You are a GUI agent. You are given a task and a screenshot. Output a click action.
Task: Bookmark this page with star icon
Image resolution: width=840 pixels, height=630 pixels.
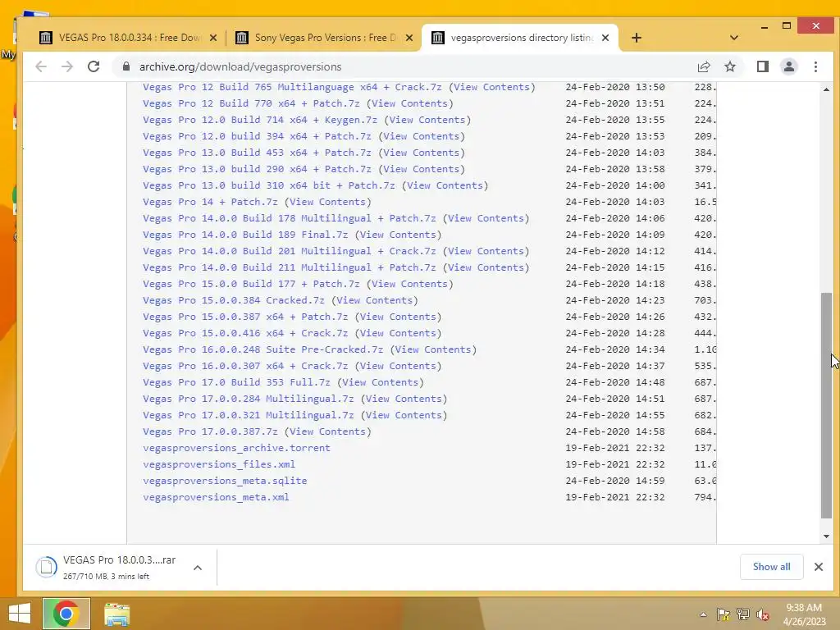729,66
